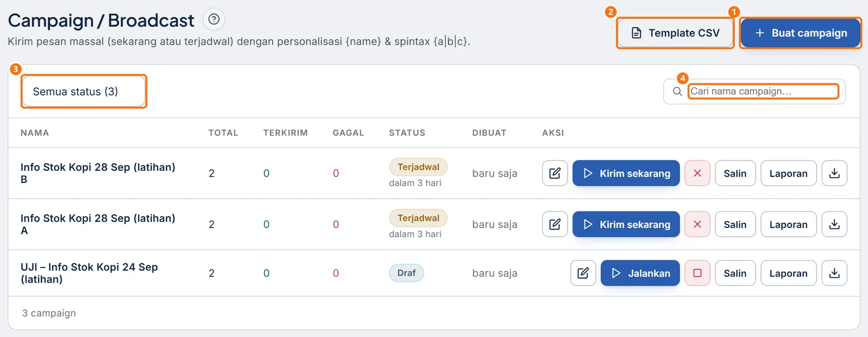868x337 pixels.
Task: Open Laporan for the UJI campaign
Action: point(788,273)
